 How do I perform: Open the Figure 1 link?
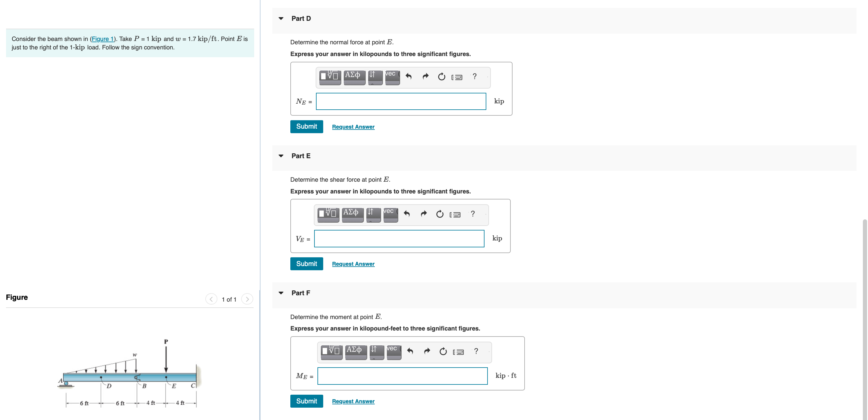click(103, 39)
